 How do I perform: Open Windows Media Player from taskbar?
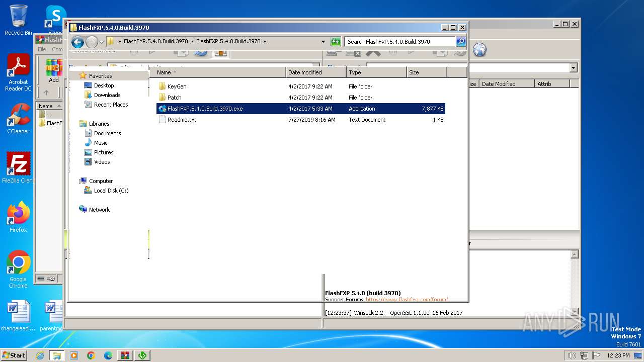pyautogui.click(x=74, y=355)
